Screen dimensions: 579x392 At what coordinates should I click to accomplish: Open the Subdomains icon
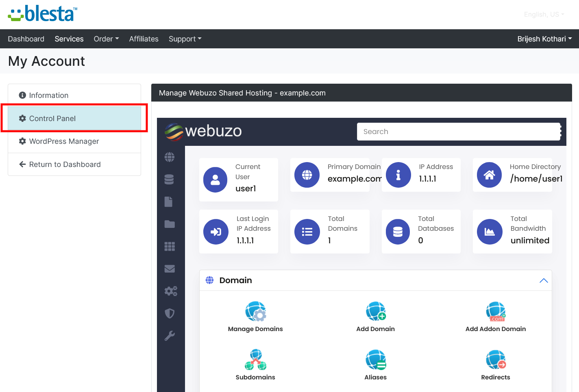tap(255, 360)
